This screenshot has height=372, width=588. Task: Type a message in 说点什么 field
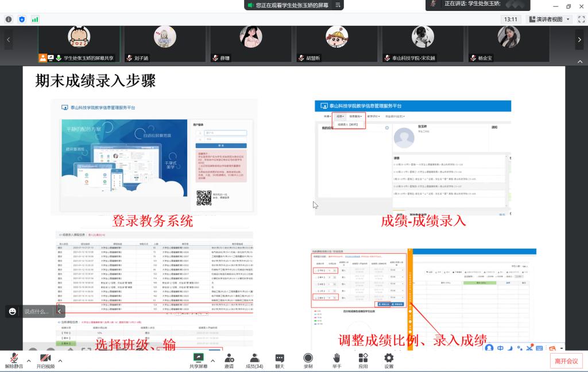37,311
